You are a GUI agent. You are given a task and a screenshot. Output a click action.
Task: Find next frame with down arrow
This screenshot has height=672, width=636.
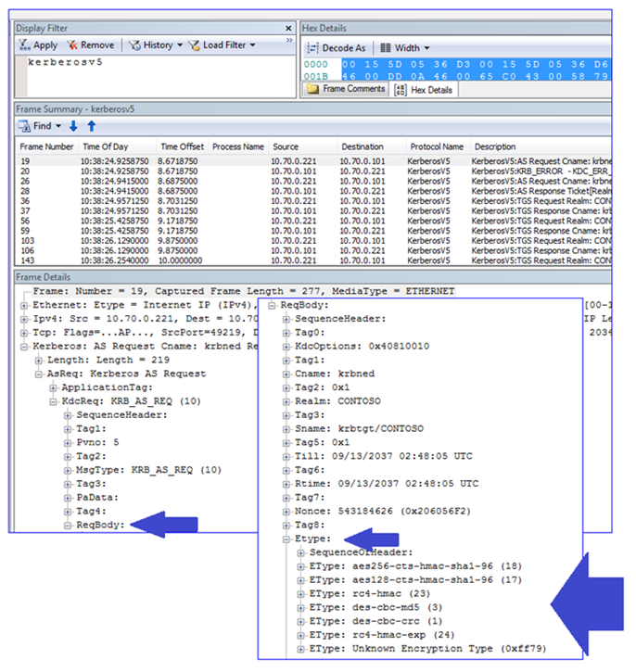[x=73, y=126]
